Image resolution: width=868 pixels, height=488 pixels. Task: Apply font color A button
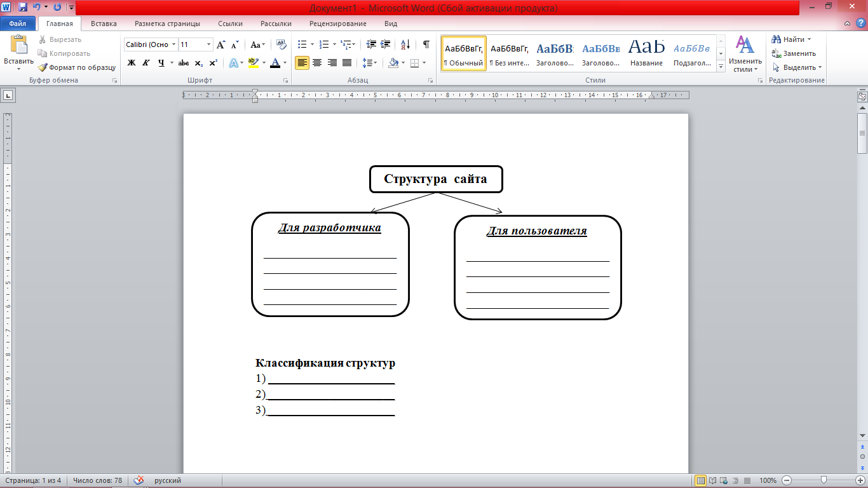pos(275,63)
